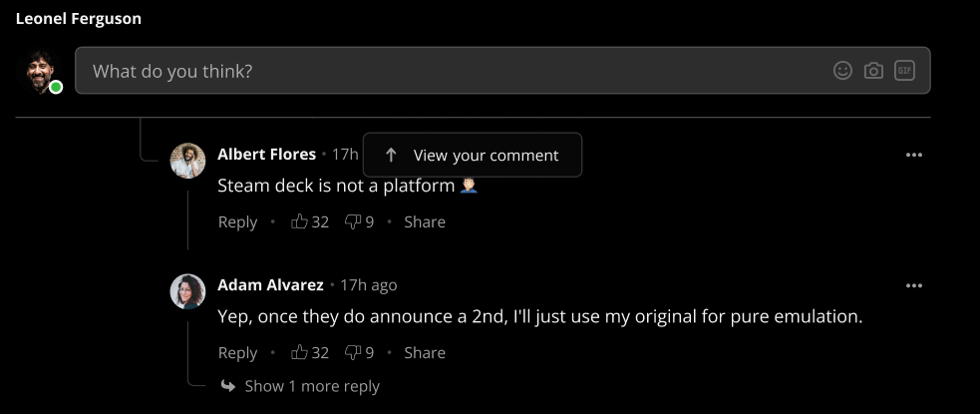This screenshot has width=980, height=414.
Task: Click Leonel Ferguson's own avatar
Action: (39, 71)
